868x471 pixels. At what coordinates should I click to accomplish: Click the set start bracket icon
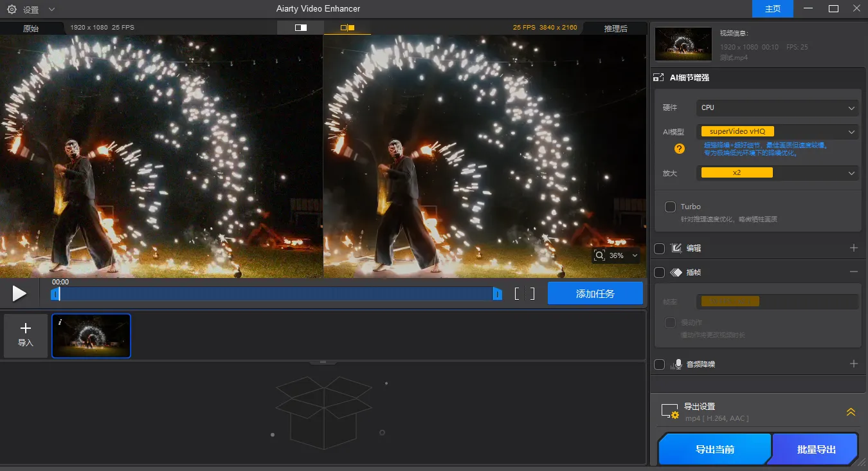[x=517, y=294]
